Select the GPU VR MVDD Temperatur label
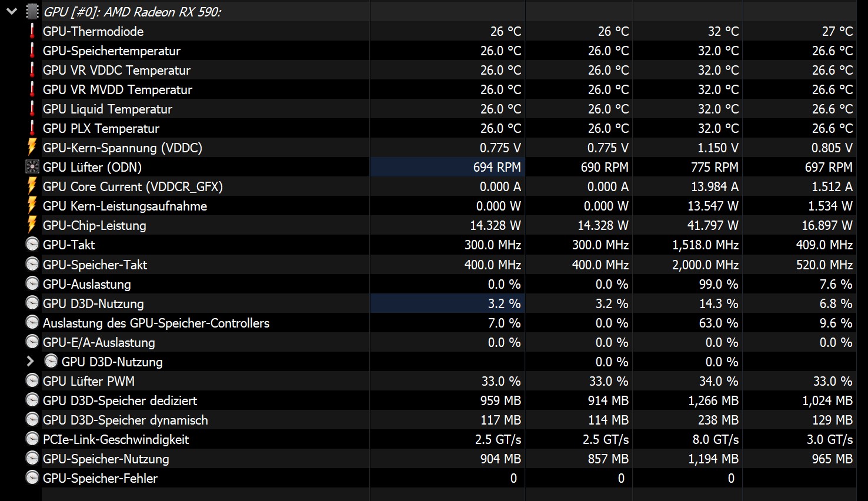Viewport: 868px width, 501px height. pos(118,89)
